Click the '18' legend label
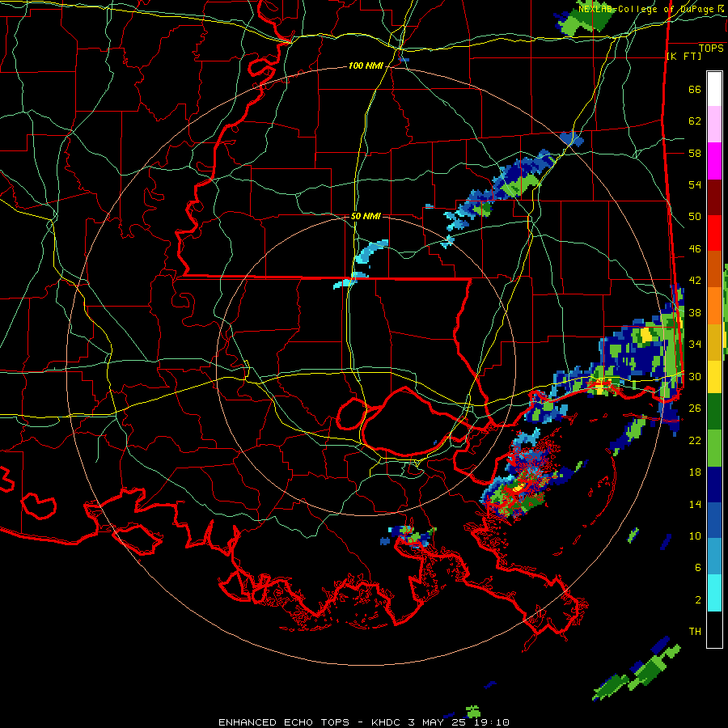The height and width of the screenshot is (728, 728). 695,472
